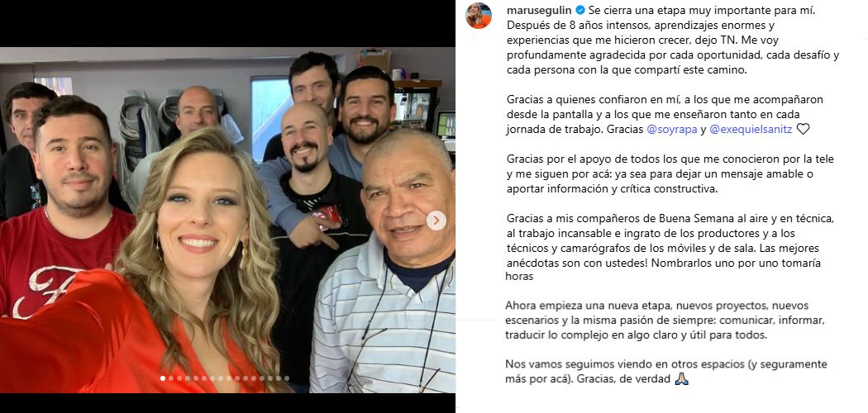Image resolution: width=868 pixels, height=413 pixels.
Task: Open the @exequielsanitz mention
Action: [751, 130]
